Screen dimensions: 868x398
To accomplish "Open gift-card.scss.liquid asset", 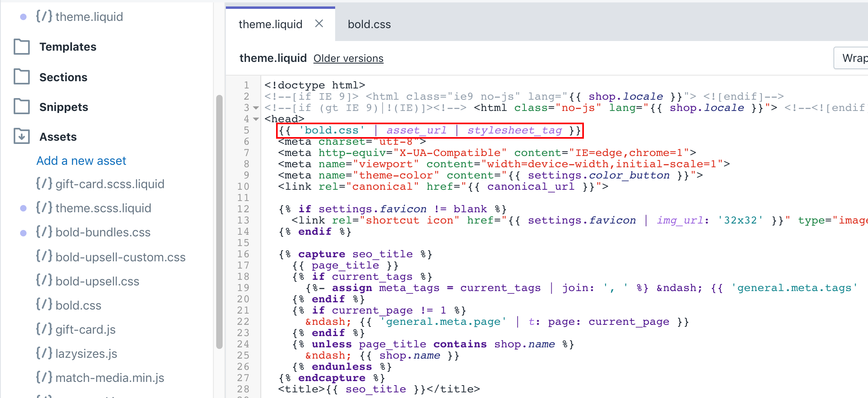I will point(110,184).
